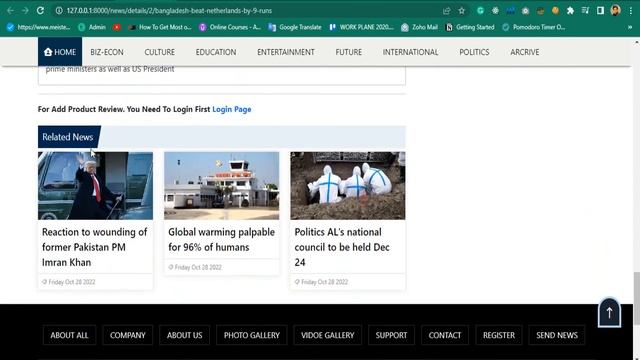Open the ABOUT US footer button

(184, 335)
